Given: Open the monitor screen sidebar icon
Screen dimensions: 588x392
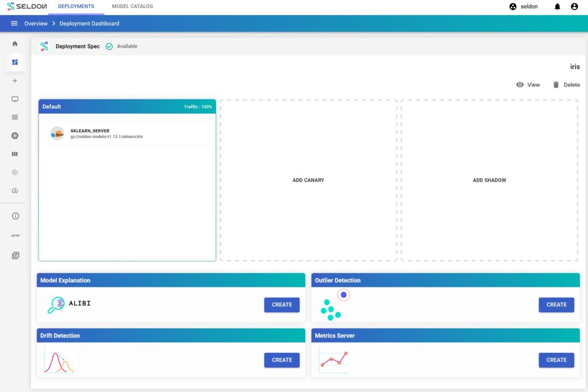Looking at the screenshot, I should pyautogui.click(x=15, y=99).
